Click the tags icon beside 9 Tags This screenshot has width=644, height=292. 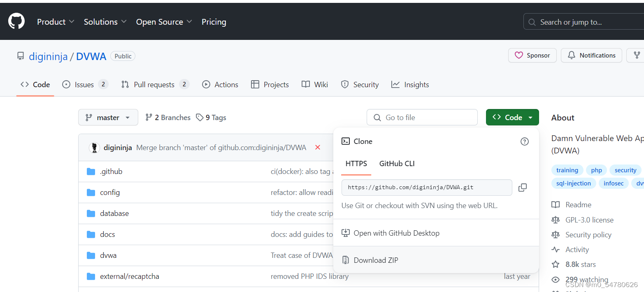(x=200, y=117)
